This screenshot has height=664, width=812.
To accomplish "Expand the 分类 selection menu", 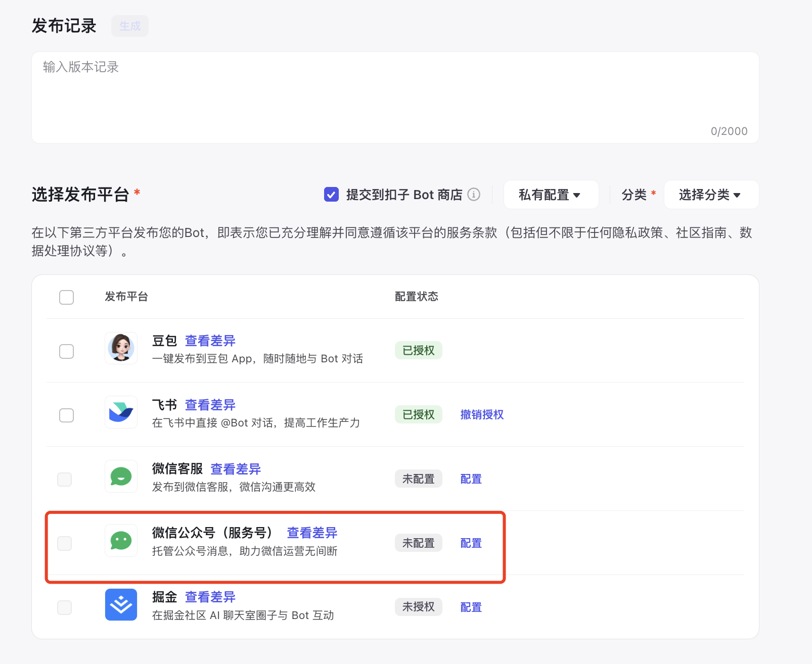I will point(710,195).
